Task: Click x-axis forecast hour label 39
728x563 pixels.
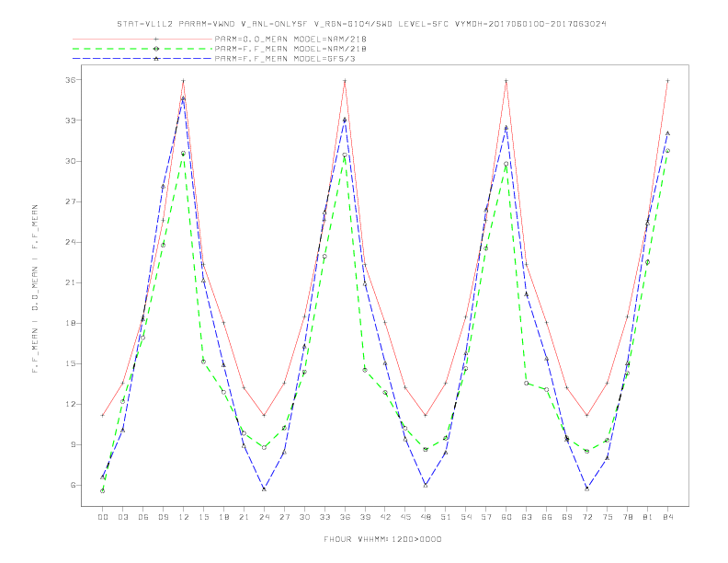Action: coord(365,517)
